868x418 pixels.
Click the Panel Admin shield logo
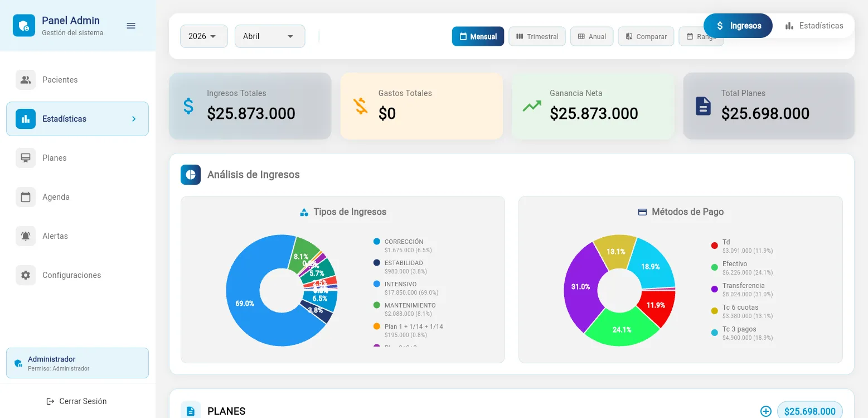coord(24,26)
